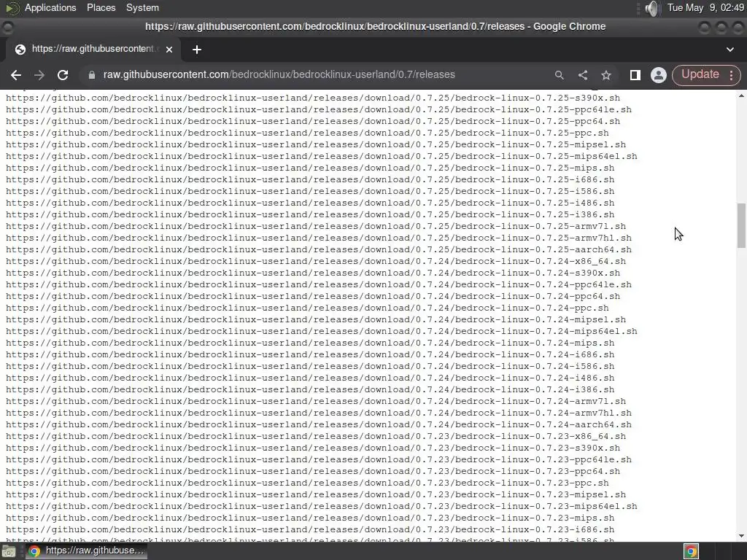Click the scrollbar down arrow

click(x=741, y=536)
